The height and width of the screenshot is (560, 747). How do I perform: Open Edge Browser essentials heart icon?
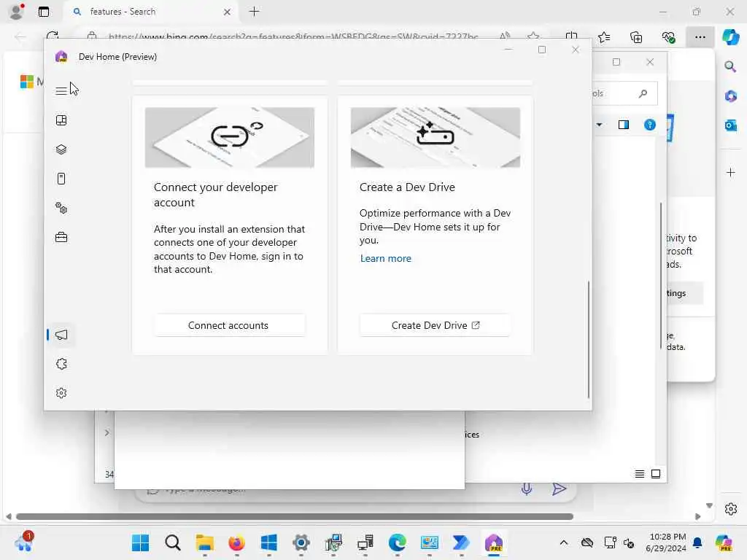(x=668, y=36)
